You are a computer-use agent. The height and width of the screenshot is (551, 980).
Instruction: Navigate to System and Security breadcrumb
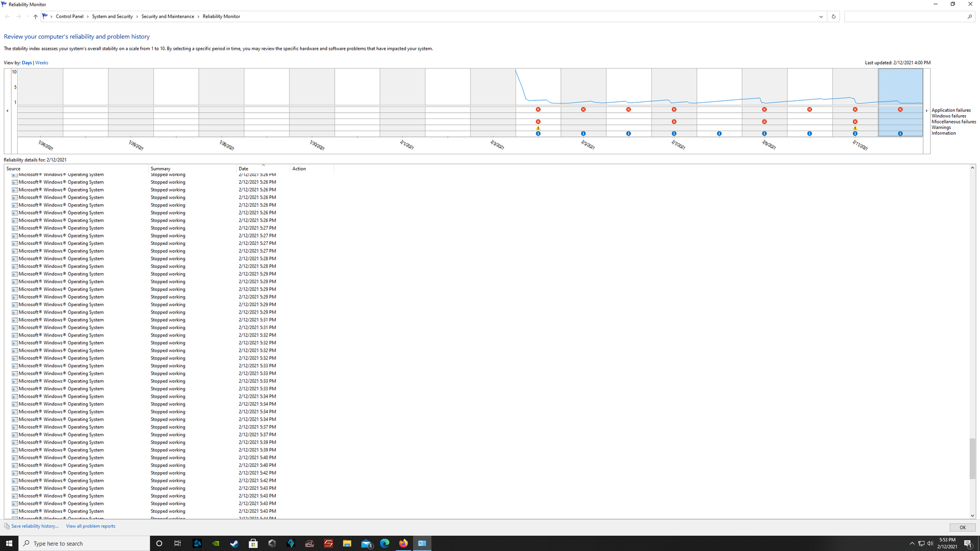[x=112, y=17]
